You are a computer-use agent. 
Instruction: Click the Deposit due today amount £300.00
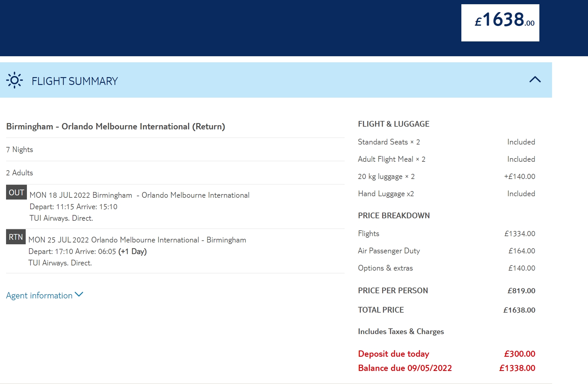(519, 354)
